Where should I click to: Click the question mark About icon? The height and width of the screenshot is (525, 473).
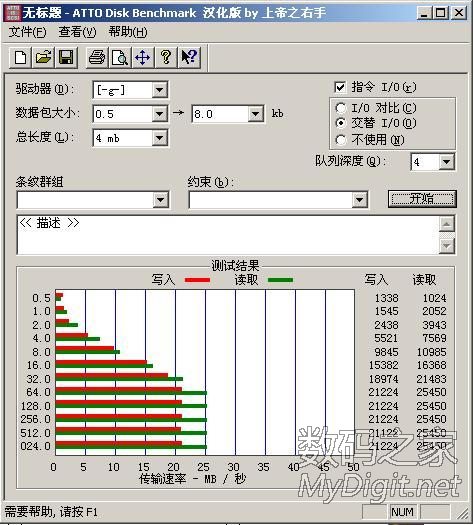tap(166, 58)
